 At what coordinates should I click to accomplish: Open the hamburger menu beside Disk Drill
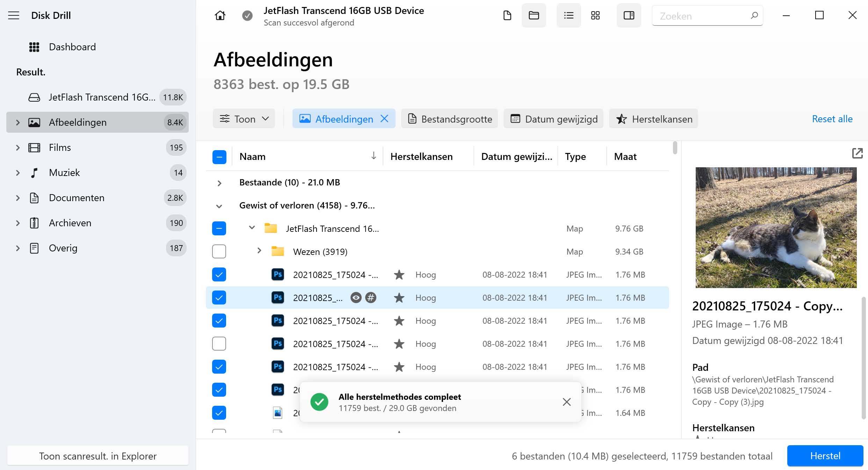pos(14,15)
